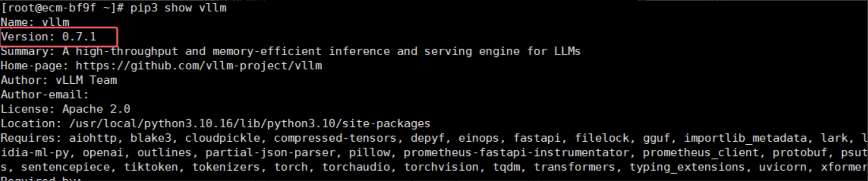
Task: Click the 'uvicorn' dependency name
Action: coord(782,167)
